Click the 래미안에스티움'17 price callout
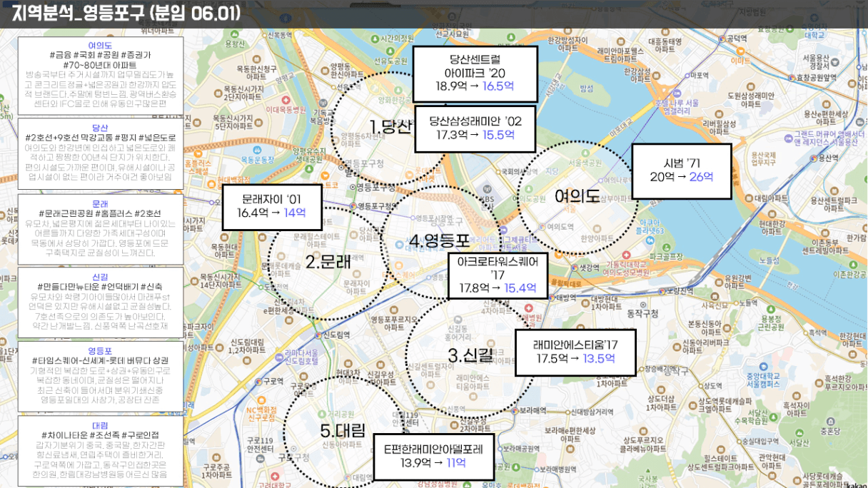This screenshot has width=868, height=488. 575,352
